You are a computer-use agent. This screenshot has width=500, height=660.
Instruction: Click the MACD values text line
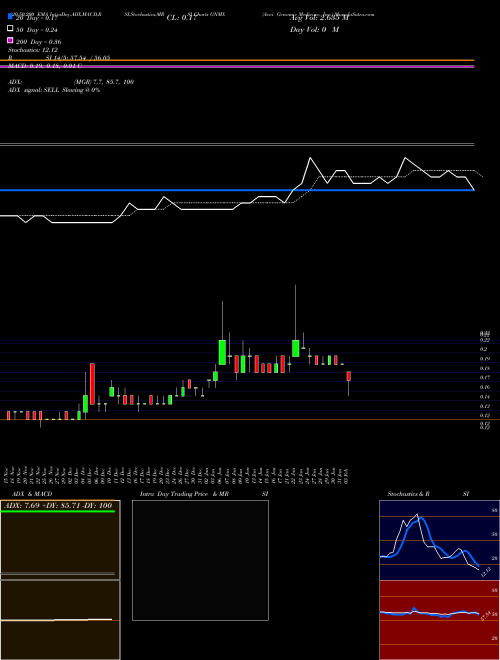(45, 66)
